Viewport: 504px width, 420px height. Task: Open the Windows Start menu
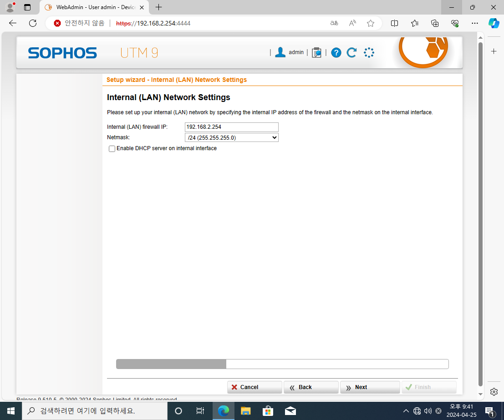(10, 411)
